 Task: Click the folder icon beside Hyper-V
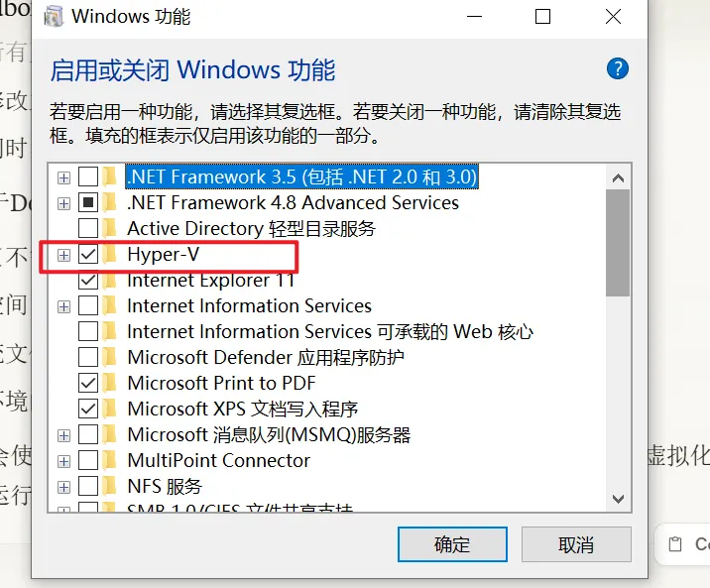click(x=111, y=255)
